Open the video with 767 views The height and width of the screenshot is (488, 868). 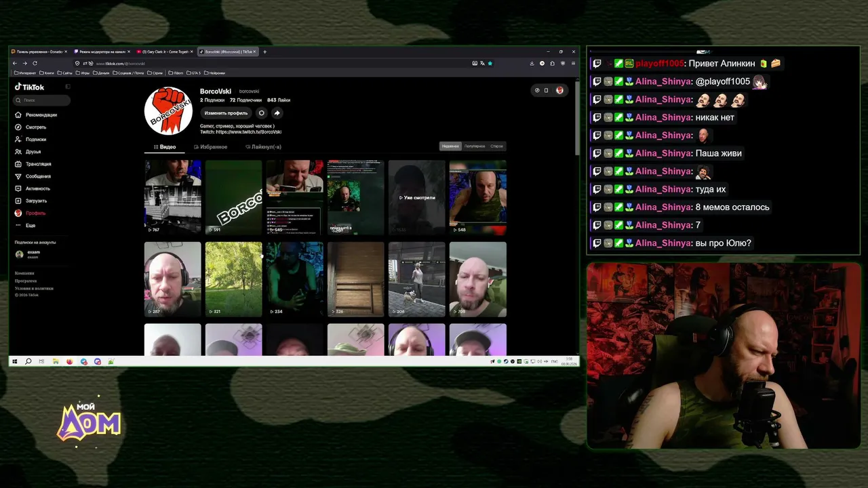[173, 197]
